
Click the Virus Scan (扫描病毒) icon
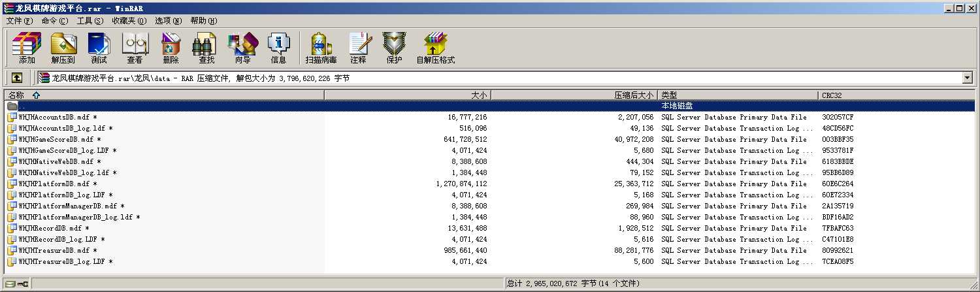point(321,48)
